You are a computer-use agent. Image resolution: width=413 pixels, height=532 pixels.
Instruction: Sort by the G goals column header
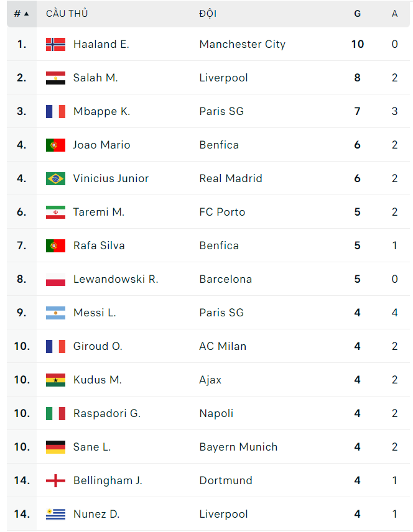pos(357,14)
